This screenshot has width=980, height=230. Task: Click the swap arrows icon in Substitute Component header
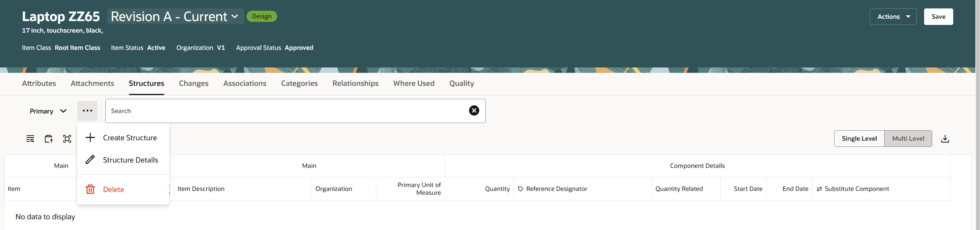[819, 189]
